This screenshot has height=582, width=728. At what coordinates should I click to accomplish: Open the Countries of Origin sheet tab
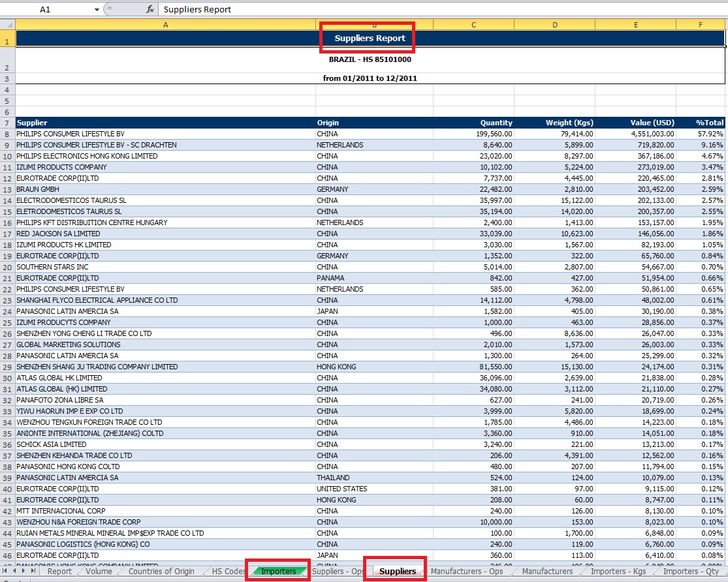(161, 572)
